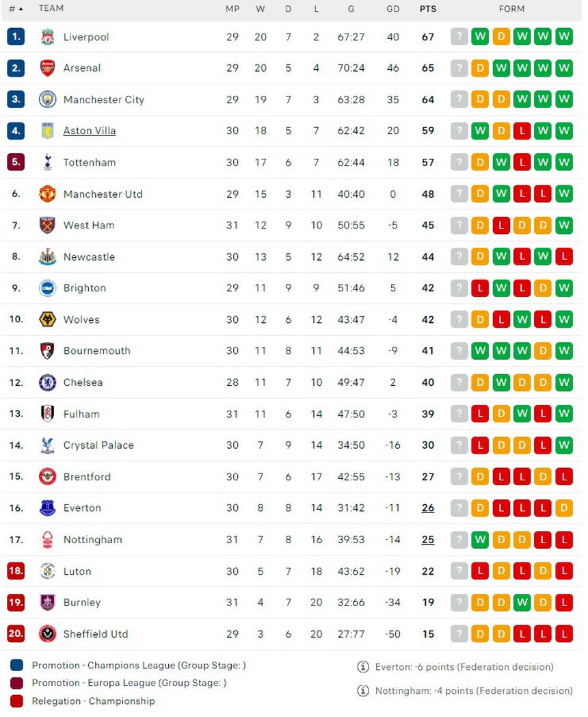Click the Arsenal club crest icon
This screenshot has height=717, width=588.
pyautogui.click(x=47, y=68)
